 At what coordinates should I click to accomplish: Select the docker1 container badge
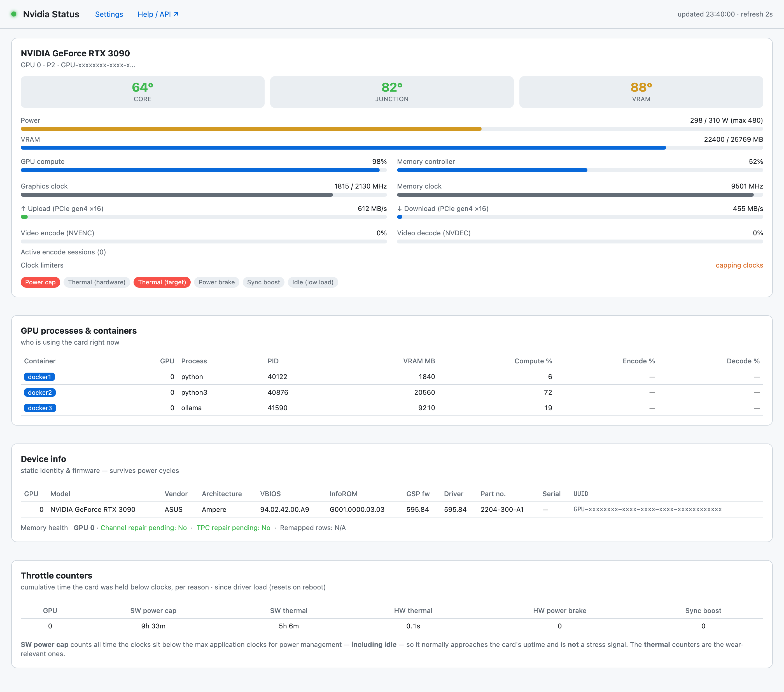pos(39,377)
